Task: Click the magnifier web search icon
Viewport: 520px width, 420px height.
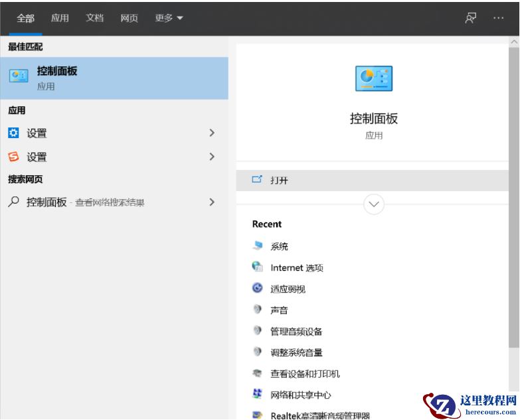Action: coord(13,202)
